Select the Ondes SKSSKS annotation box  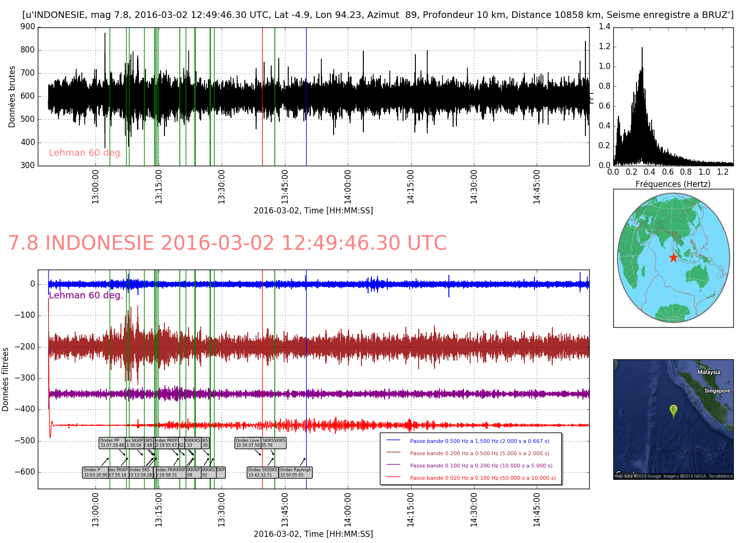(x=263, y=472)
